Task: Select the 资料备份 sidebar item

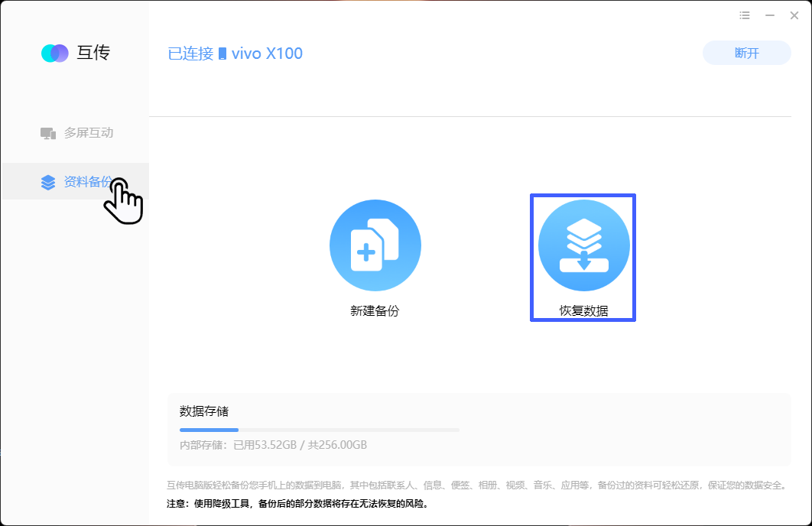Action: coord(76,181)
